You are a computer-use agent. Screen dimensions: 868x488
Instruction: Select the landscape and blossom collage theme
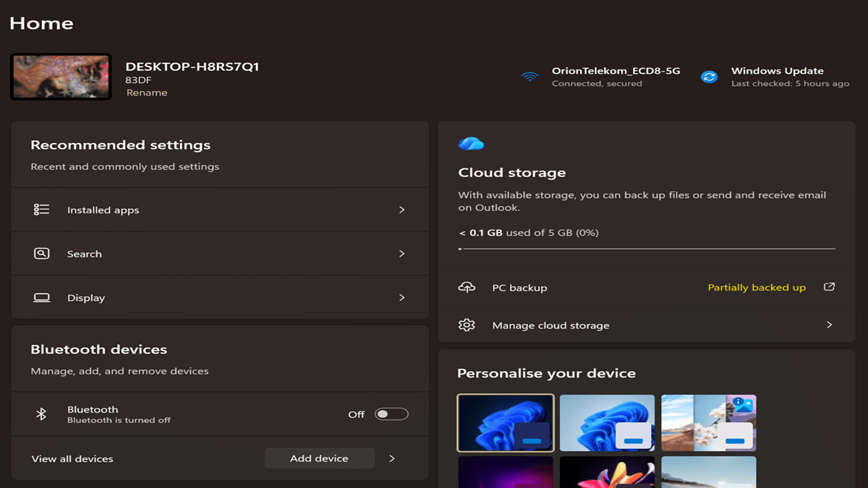click(709, 423)
